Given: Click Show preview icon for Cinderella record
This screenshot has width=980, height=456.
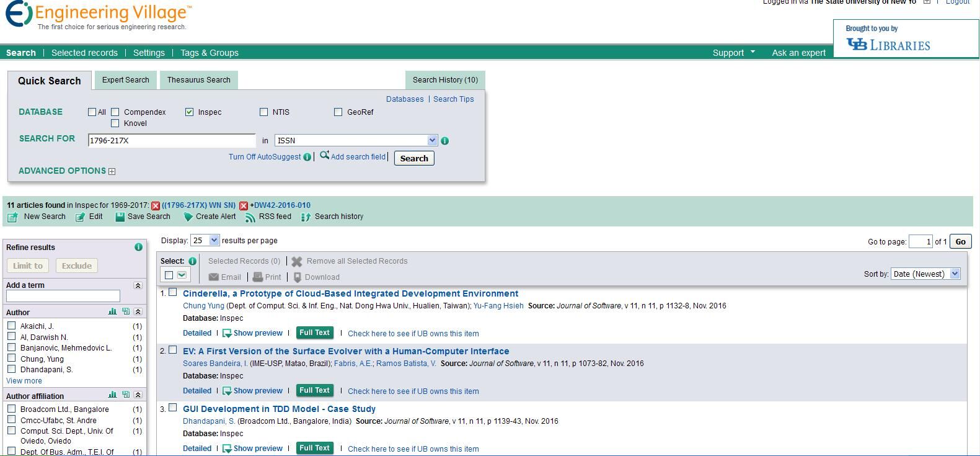Looking at the screenshot, I should 227,334.
